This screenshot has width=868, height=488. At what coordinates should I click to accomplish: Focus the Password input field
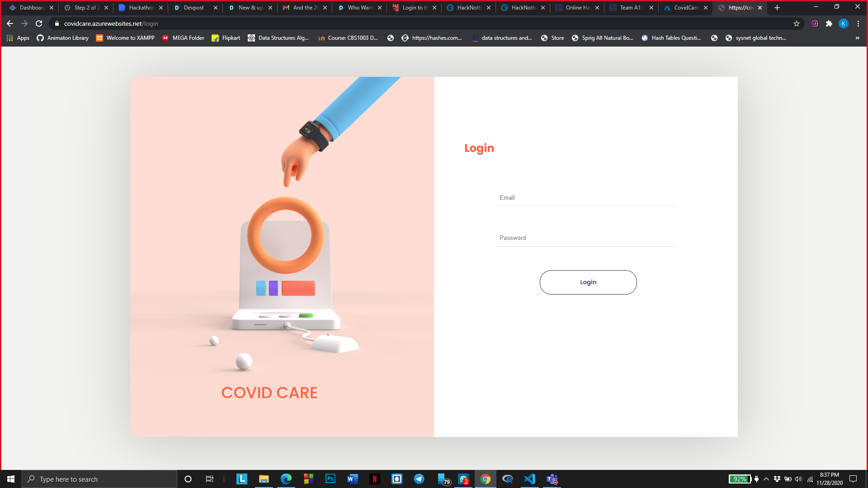click(584, 238)
